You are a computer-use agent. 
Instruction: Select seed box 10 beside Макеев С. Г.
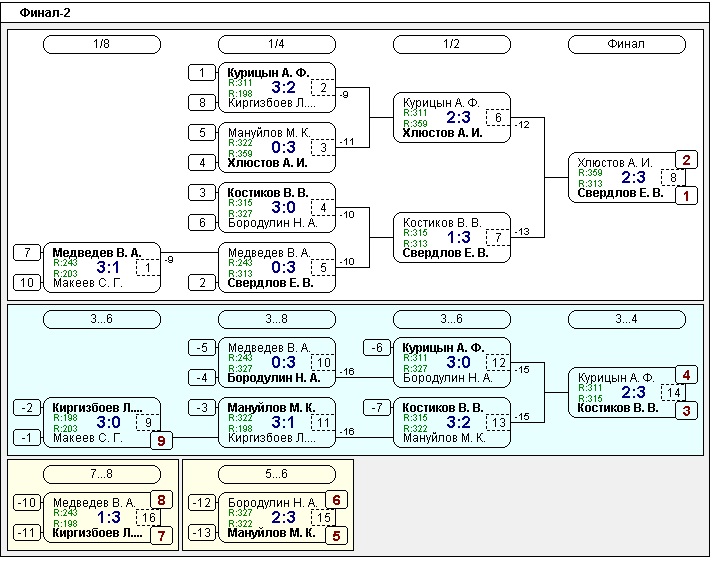click(x=28, y=283)
